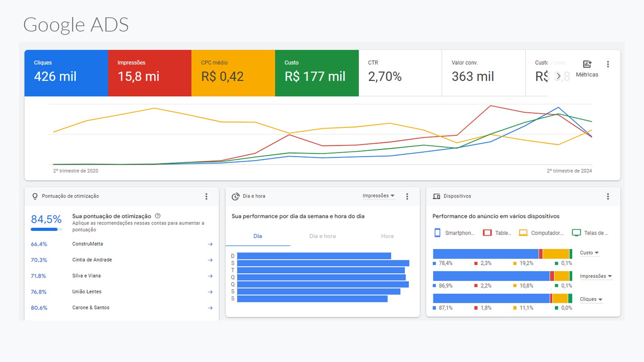This screenshot has width=644, height=362.
Task: Open the Carone & Santos account
Action: point(91,308)
